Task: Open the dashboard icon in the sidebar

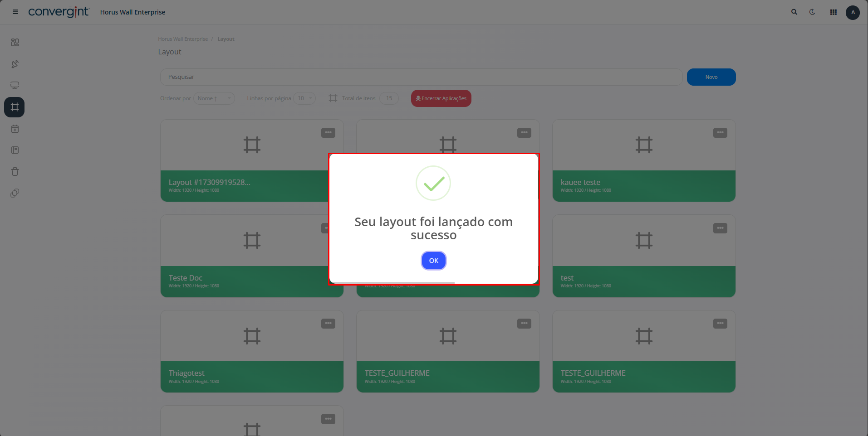Action: [x=15, y=42]
